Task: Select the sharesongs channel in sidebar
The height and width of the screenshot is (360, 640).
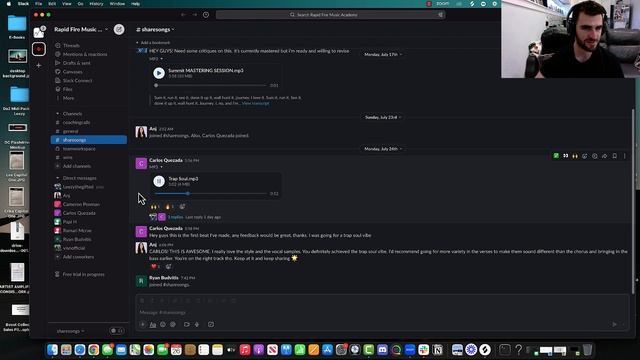Action: [x=89, y=140]
